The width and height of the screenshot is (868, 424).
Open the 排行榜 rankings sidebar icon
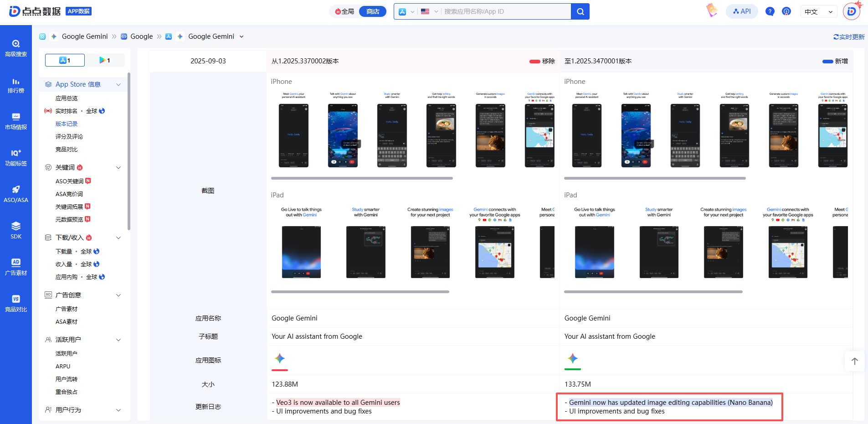coord(16,85)
